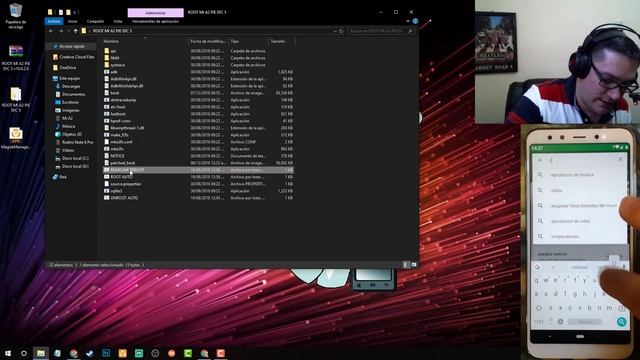This screenshot has width=640, height=360.
Task: Switch to the Inicio ribbon tab
Action: (x=73, y=21)
